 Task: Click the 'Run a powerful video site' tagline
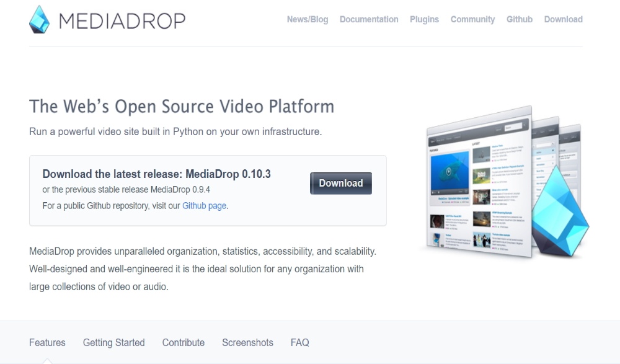point(175,131)
